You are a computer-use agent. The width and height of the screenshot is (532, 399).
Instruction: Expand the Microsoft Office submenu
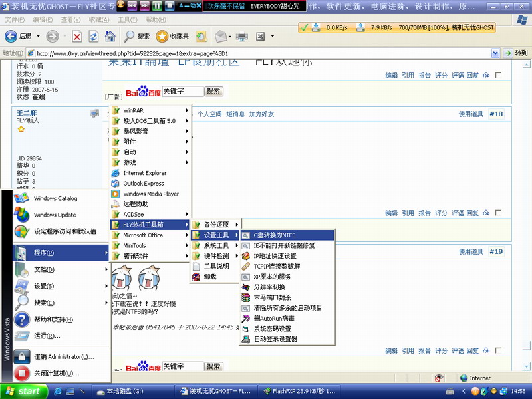[150, 235]
